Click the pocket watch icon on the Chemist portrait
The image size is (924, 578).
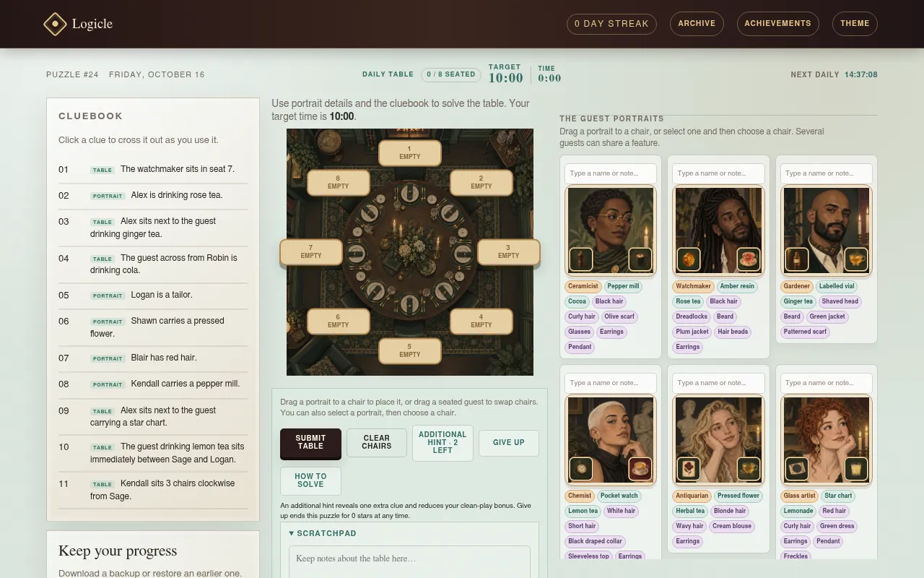click(x=581, y=468)
